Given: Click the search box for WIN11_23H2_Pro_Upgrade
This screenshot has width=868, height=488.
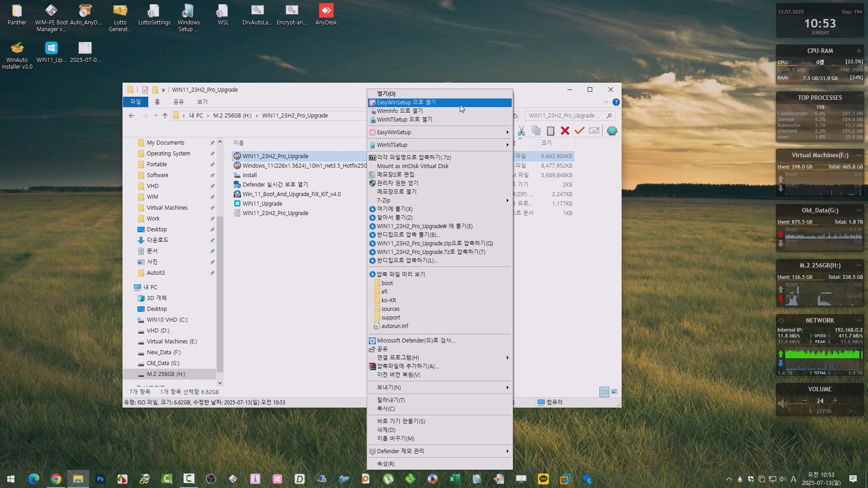Looking at the screenshot, I should click(x=564, y=116).
